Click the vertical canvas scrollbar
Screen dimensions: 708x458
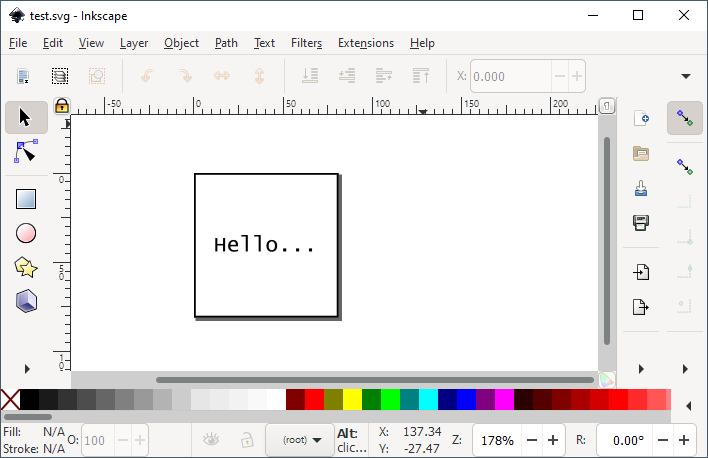[607, 241]
